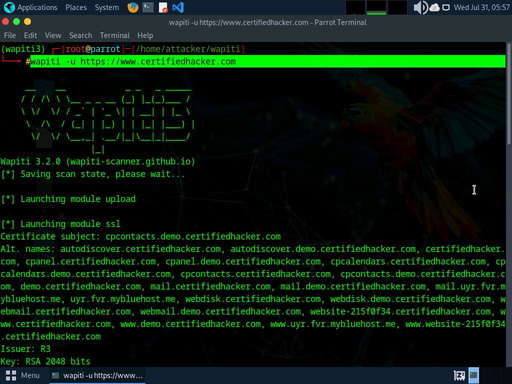Open the Terminal menu

point(115,35)
